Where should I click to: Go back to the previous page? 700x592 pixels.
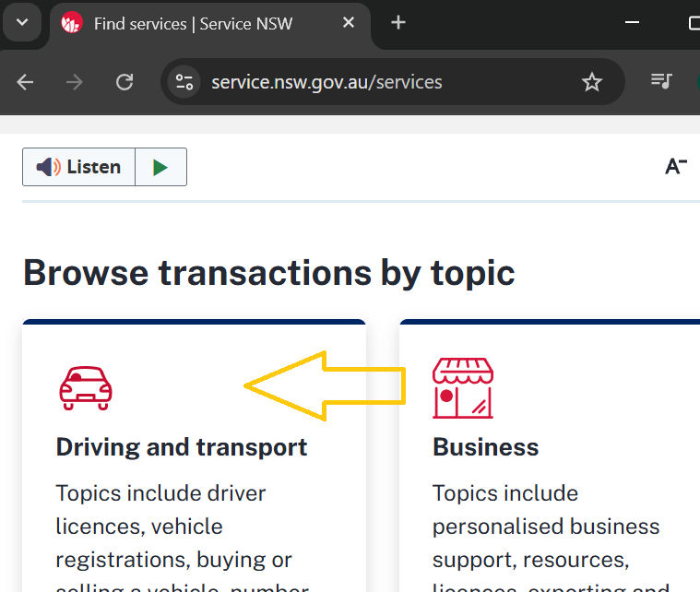25,82
